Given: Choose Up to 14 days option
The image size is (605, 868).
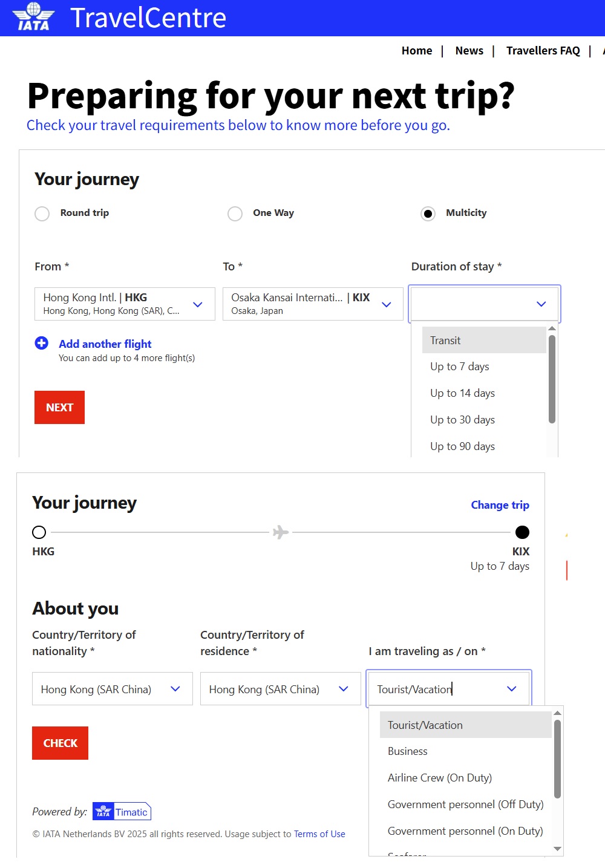Looking at the screenshot, I should pyautogui.click(x=463, y=393).
